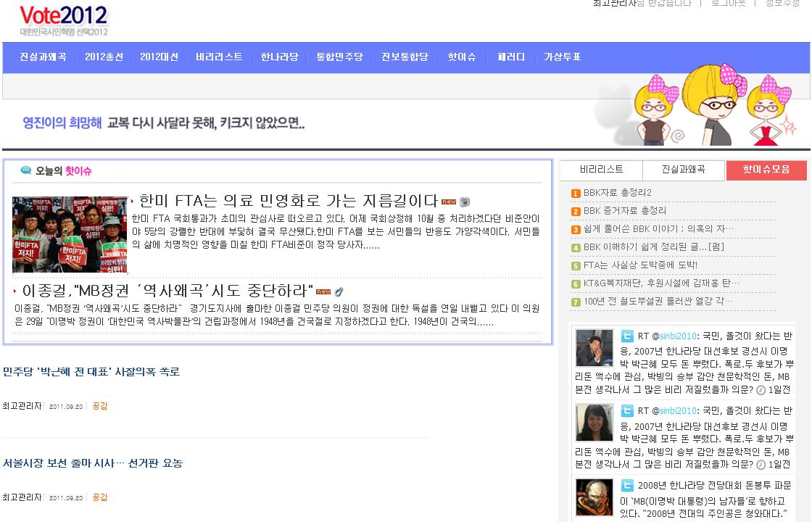This screenshot has width=812, height=522.
Task: Open article 서울시장 보선 출마 시사… 선거판 요동
Action: click(x=93, y=463)
